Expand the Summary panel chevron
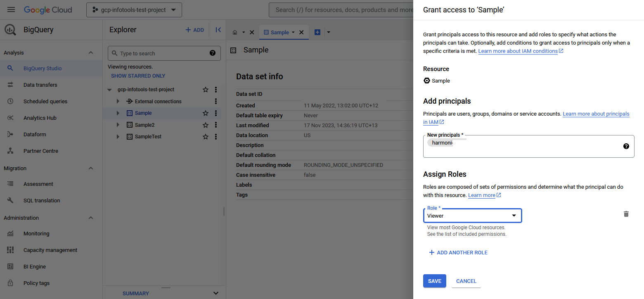Viewport: 644px width, 299px height. click(215, 293)
